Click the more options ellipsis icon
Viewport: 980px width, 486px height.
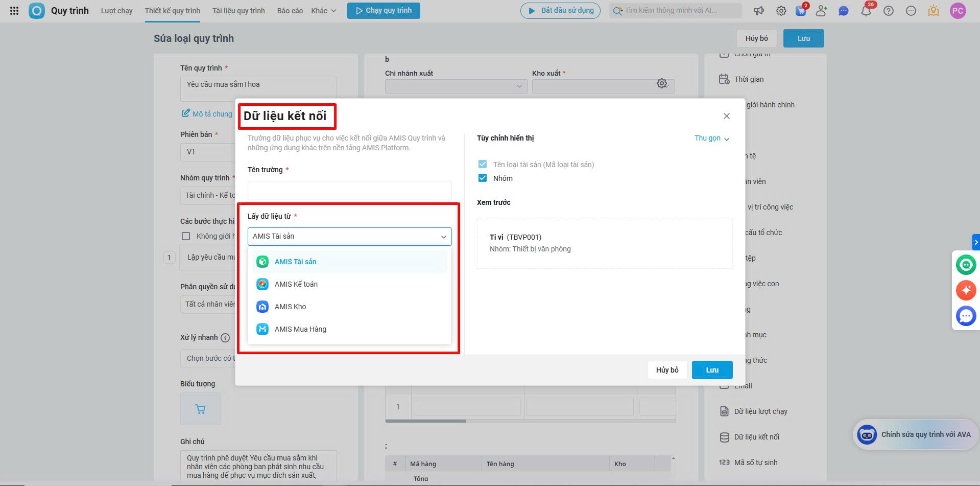point(911,11)
